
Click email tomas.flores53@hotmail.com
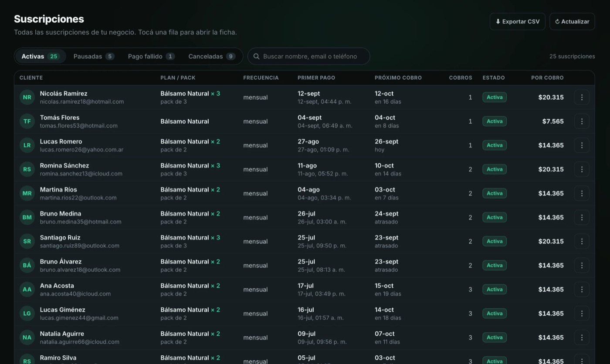tap(79, 126)
